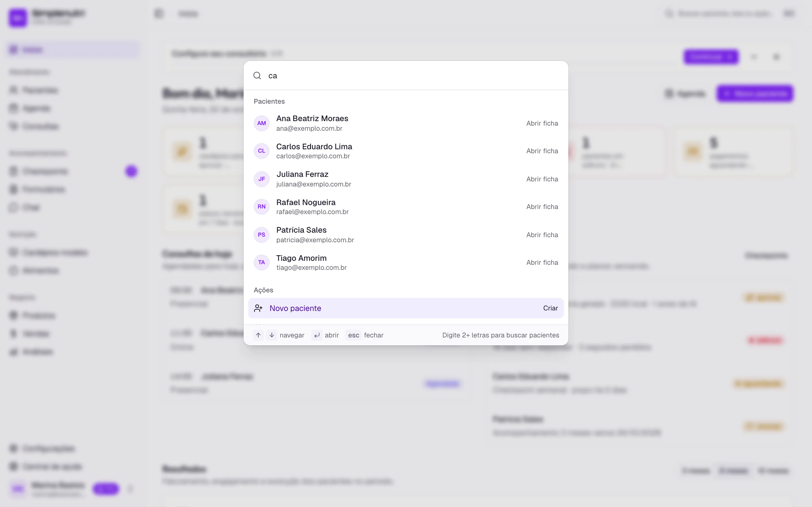Click the PS avatar for Patrícia Sales
Screen dimensions: 812x507
(261, 235)
